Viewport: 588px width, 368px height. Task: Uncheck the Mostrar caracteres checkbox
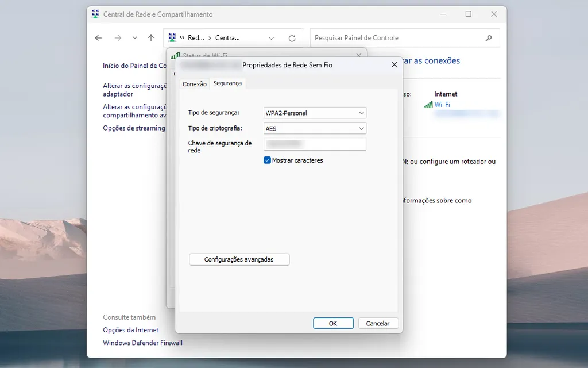(x=267, y=160)
